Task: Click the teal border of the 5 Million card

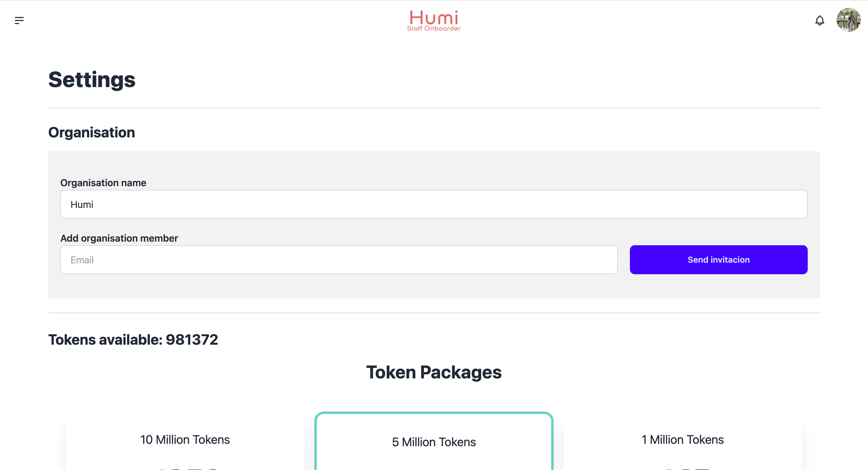Action: [434, 413]
